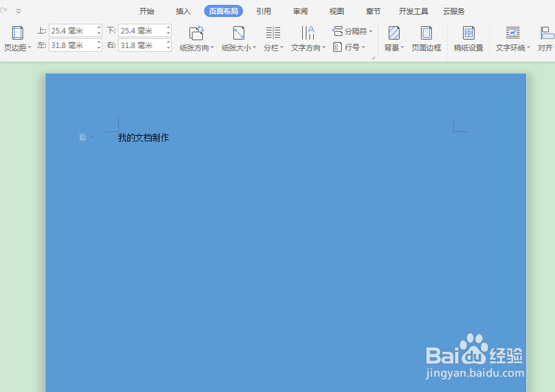
Task: Switch to the 云服务 tab
Action: 454,12
